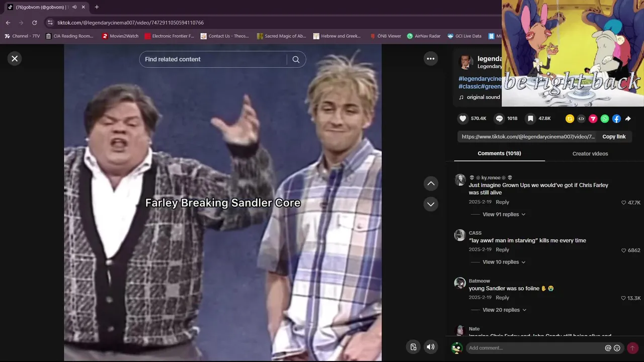Switch to the Comments (1018) tab
This screenshot has height=362, width=644.
pos(499,153)
